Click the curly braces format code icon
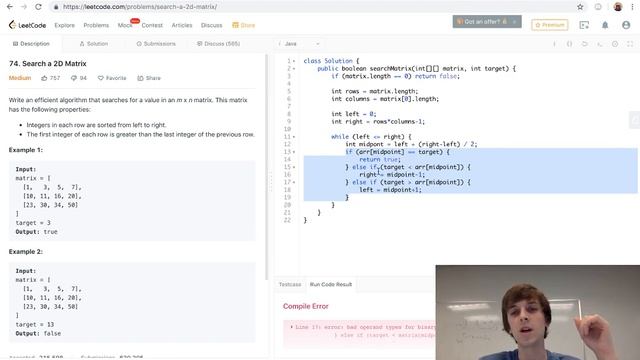The width and height of the screenshot is (640, 360). 569,44
